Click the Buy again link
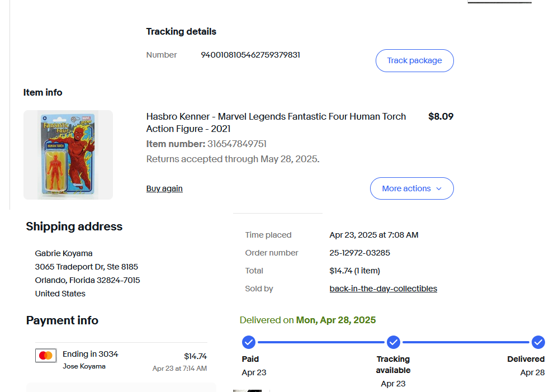This screenshot has width=554, height=392. click(x=164, y=188)
